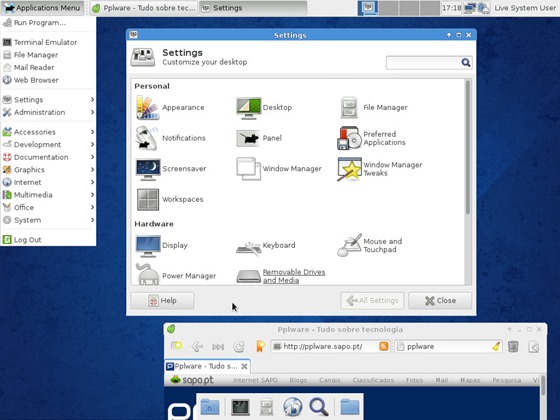Click the search magnifier in Settings
This screenshot has height=420, width=560.
(465, 62)
